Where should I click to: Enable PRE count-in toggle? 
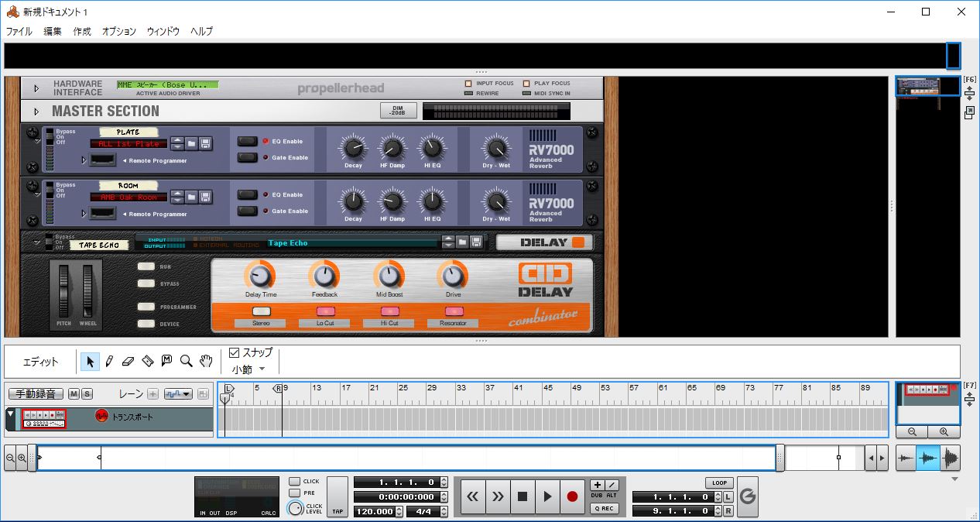tap(294, 493)
